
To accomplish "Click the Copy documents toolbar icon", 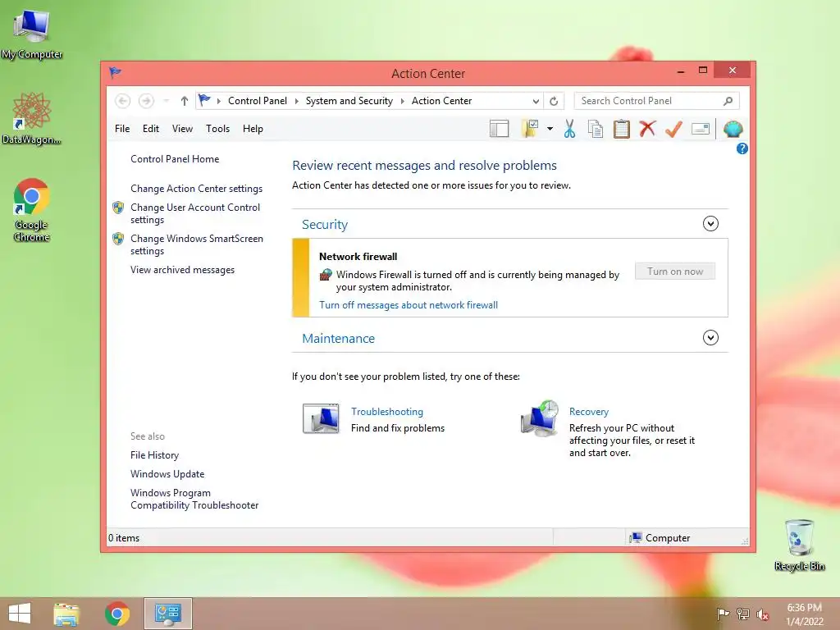I will [x=596, y=129].
